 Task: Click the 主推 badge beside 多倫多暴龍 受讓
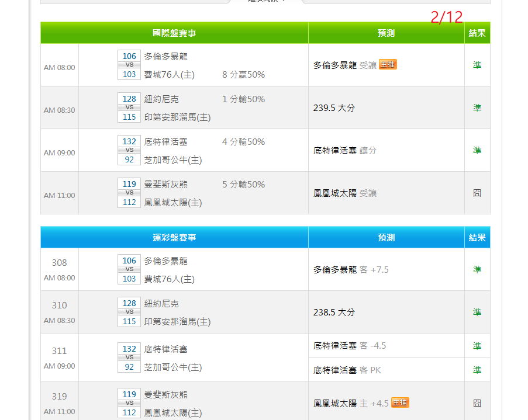388,65
